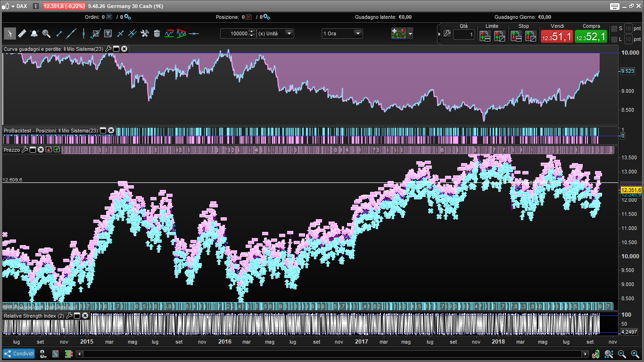The image size is (644, 362).
Task: Select the vertical line drawing tool
Action: coord(83,33)
